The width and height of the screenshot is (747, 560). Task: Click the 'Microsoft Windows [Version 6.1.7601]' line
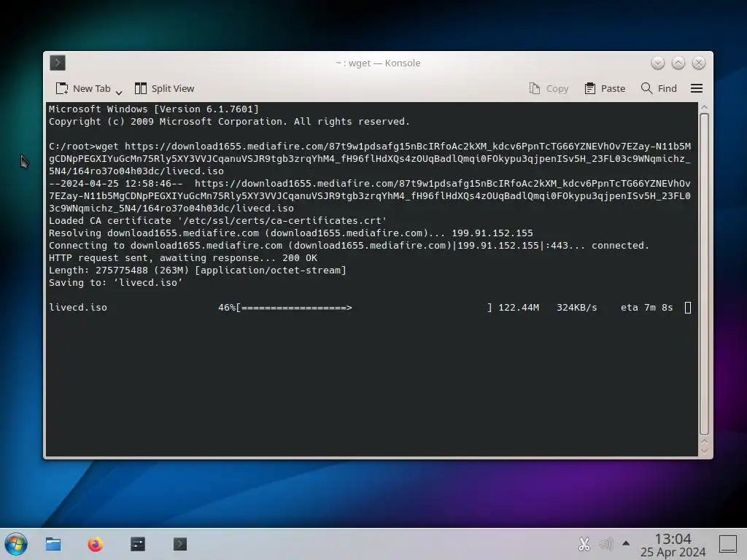click(153, 109)
